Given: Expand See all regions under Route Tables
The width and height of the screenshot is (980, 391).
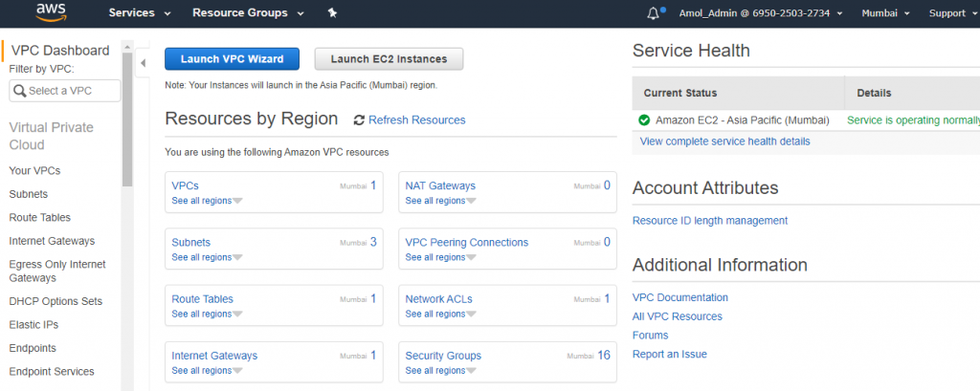Looking at the screenshot, I should pos(207,314).
